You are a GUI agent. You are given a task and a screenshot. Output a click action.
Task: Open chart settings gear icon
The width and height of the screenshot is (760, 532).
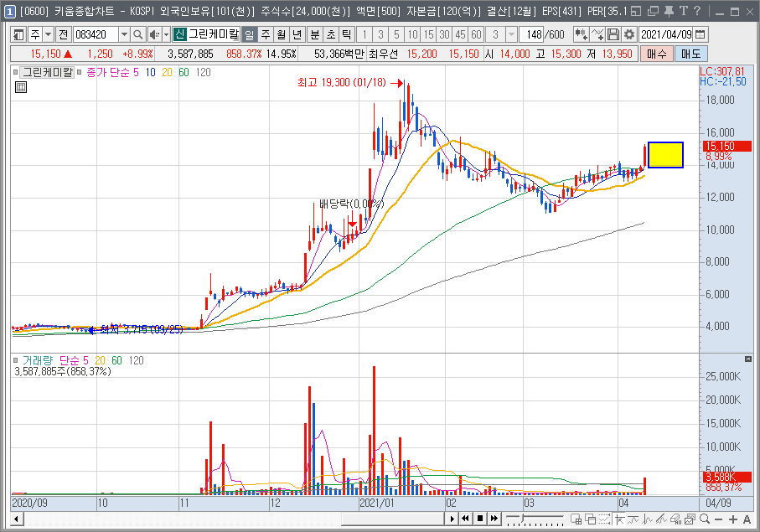point(629,34)
